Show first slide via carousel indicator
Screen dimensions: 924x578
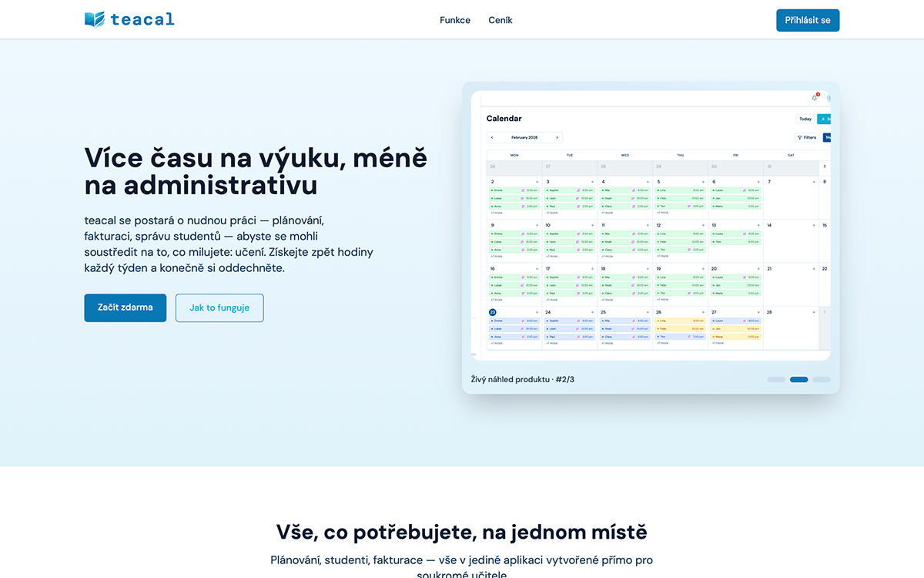tap(776, 379)
